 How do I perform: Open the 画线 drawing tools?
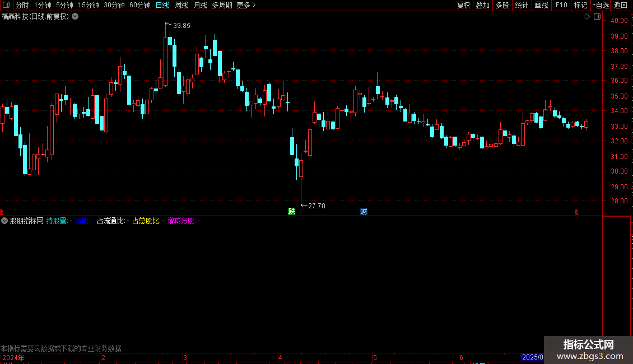coord(541,5)
